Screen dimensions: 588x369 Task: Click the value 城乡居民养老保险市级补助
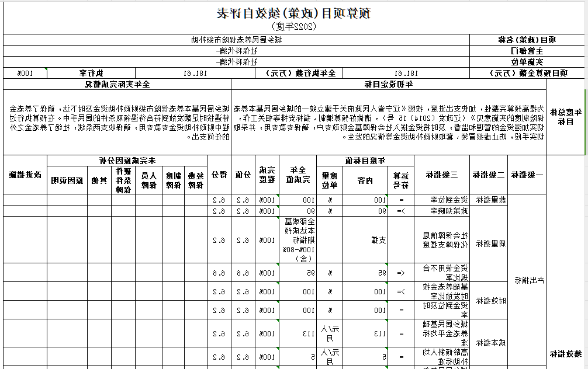[237, 40]
